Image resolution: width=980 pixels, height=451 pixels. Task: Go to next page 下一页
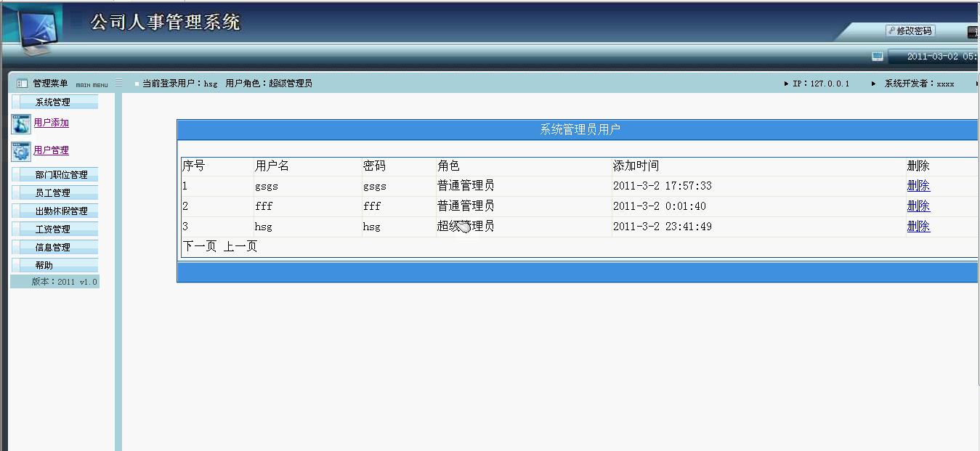click(x=200, y=246)
